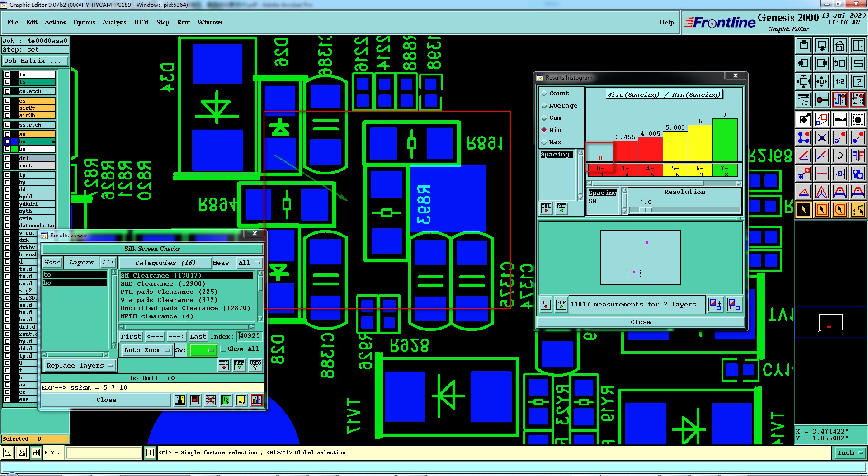The height and width of the screenshot is (476, 868).
Task: Enable the Show All checkbox
Action: pos(223,349)
